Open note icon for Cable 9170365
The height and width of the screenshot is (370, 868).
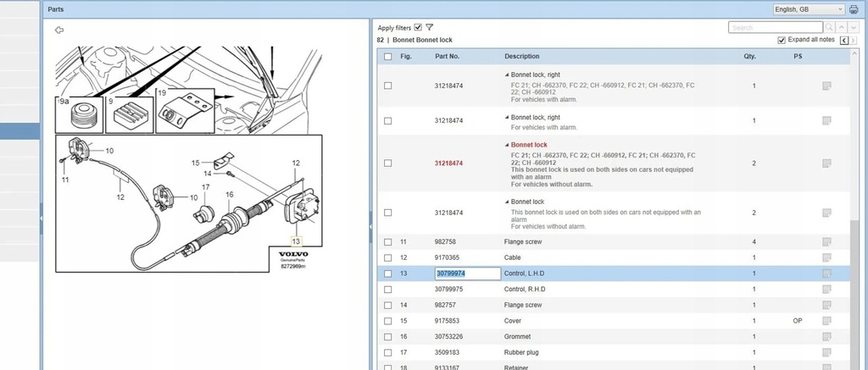pyautogui.click(x=826, y=257)
